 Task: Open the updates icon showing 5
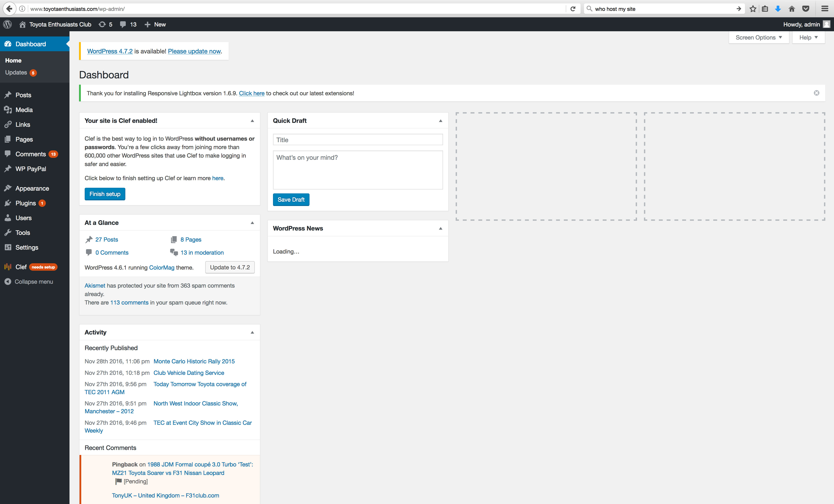(x=105, y=24)
